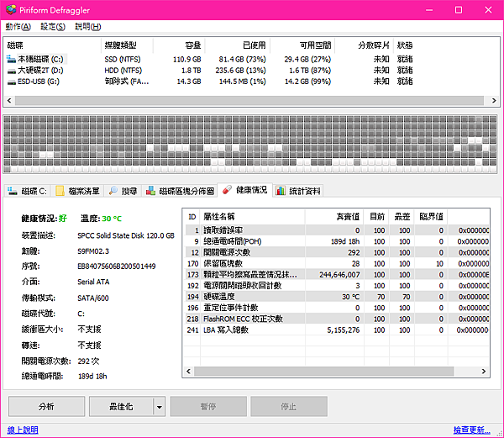Image resolution: width=504 pixels, height=438 pixels.
Task: Minimize the Defraggler window
Action: 429,10
